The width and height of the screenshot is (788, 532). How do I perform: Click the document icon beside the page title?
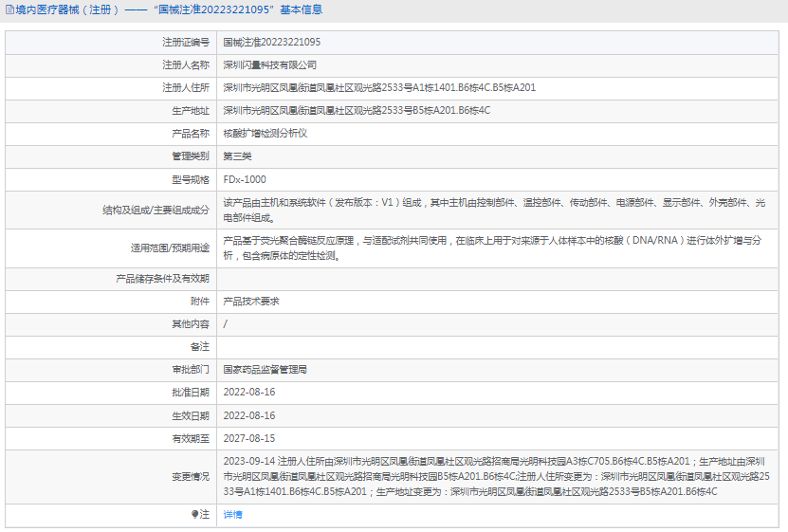click(9, 9)
